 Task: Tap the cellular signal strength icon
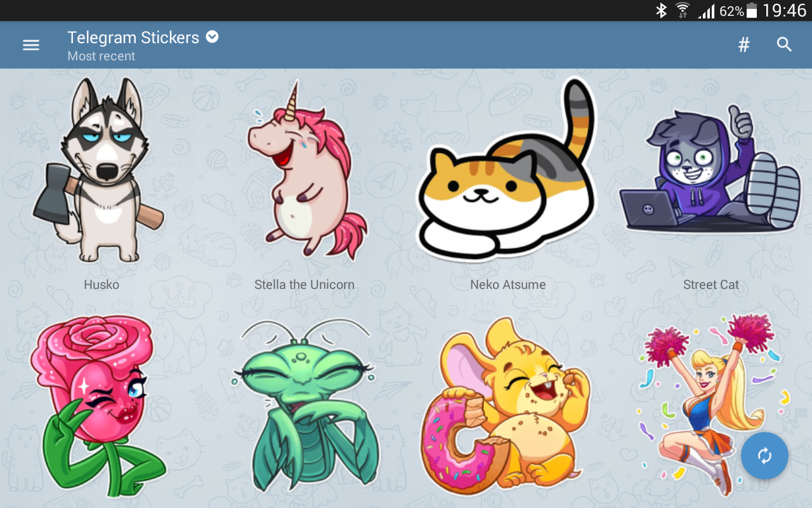(x=706, y=11)
